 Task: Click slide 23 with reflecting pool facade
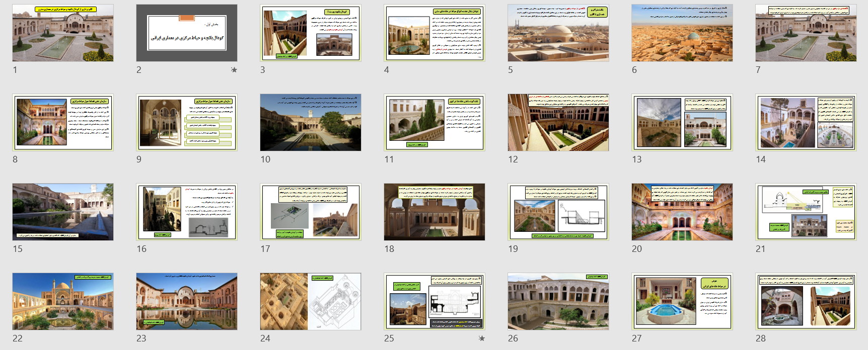[x=187, y=302]
